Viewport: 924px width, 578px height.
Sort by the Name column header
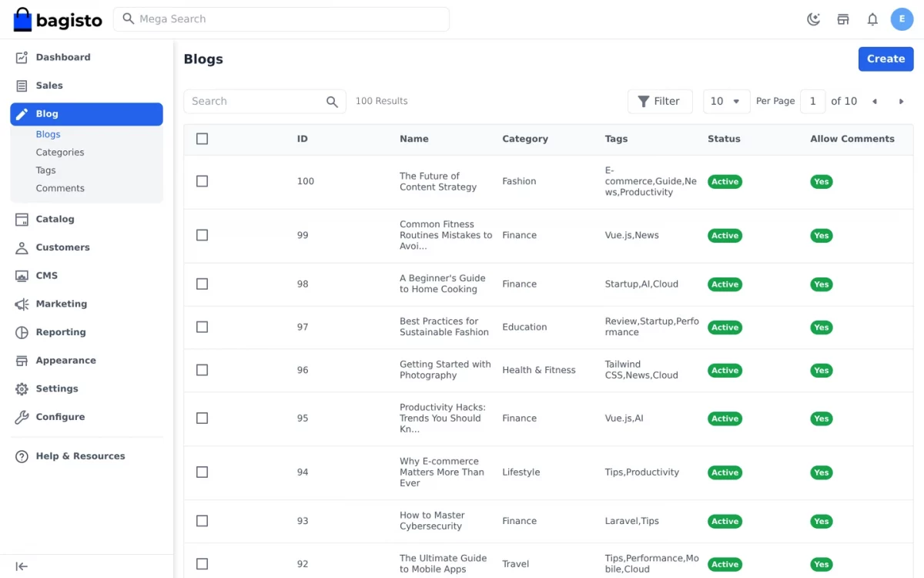click(x=414, y=139)
